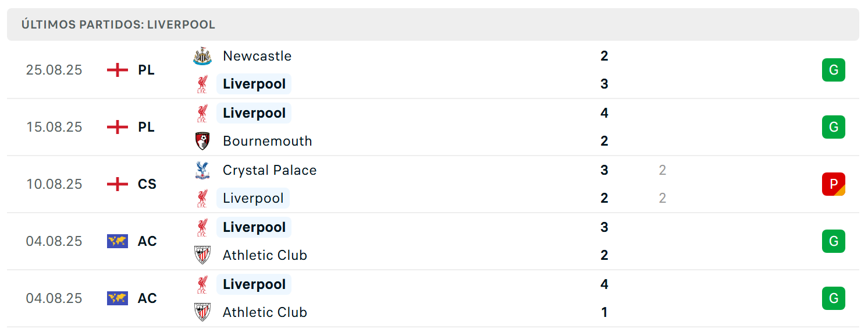The width and height of the screenshot is (868, 335).
Task: Click Athletic Club crest in the 4-1 match
Action: pos(202,312)
